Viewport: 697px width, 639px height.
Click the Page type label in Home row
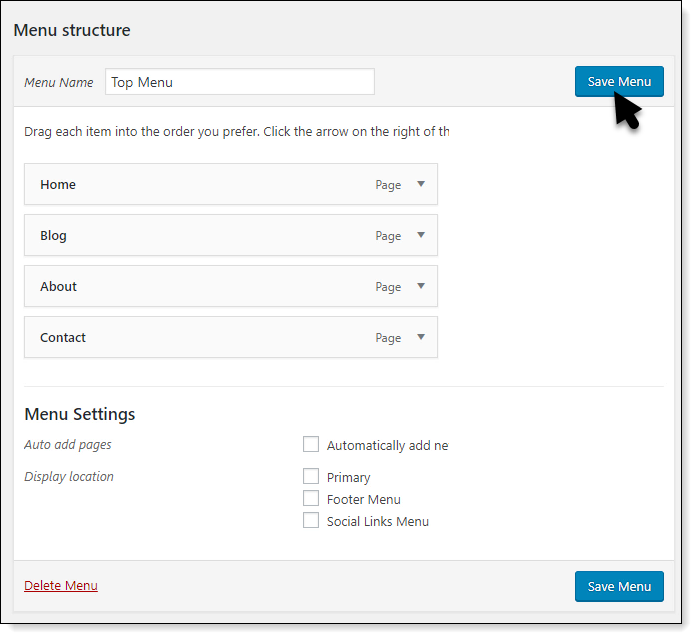click(388, 185)
